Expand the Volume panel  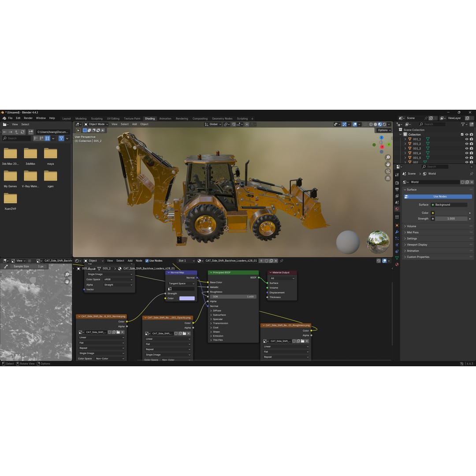coord(437,227)
